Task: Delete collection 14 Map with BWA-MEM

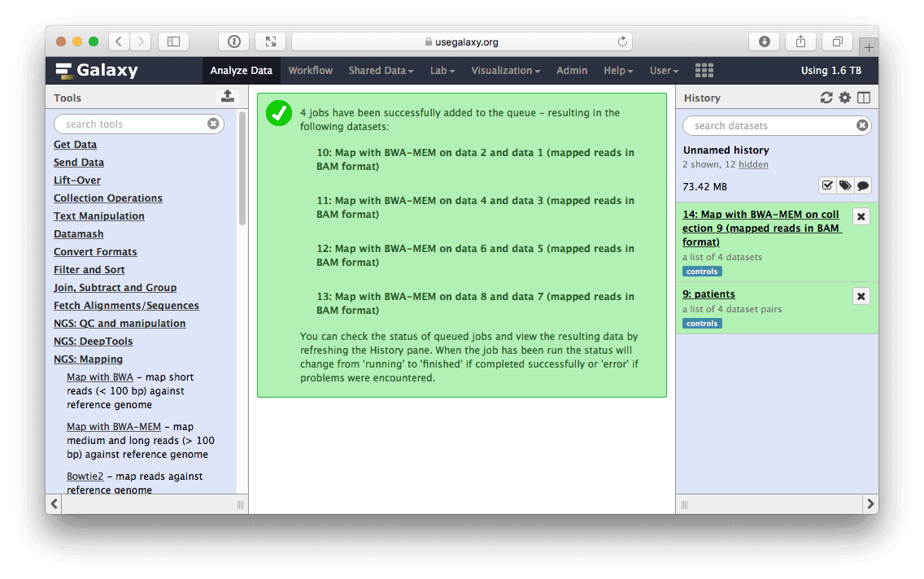Action: pos(861,216)
